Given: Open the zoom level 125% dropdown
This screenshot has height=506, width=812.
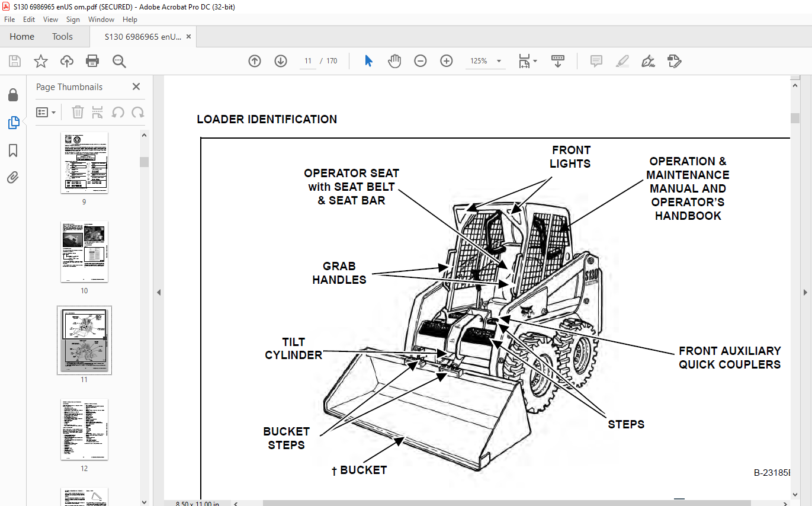Looking at the screenshot, I should click(x=499, y=61).
